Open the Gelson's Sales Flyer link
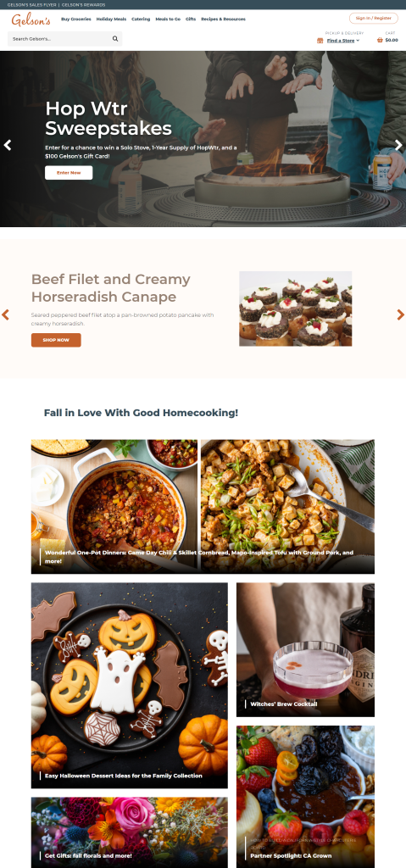Screen dimensions: 406x868 point(33,4)
